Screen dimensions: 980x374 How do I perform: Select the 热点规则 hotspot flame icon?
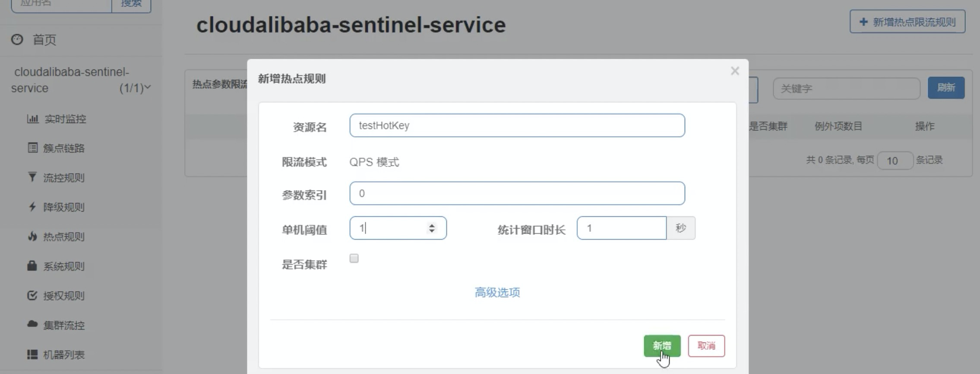(31, 237)
